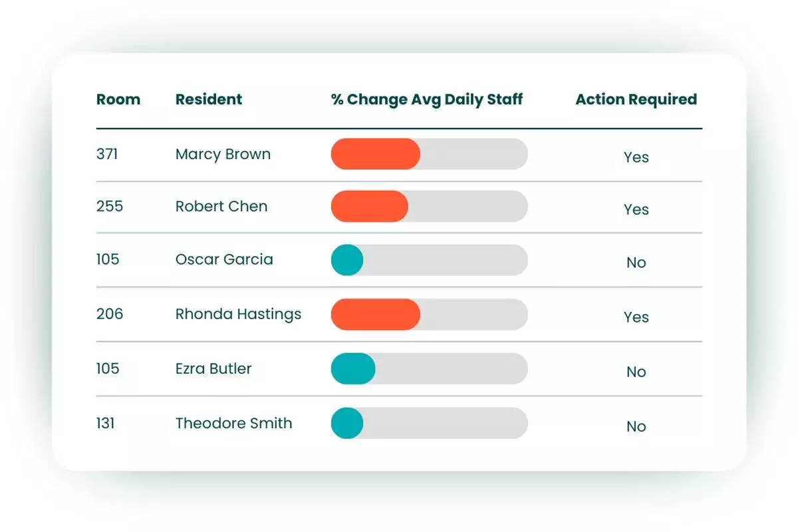Open Theodore Smith's record

[x=233, y=424]
